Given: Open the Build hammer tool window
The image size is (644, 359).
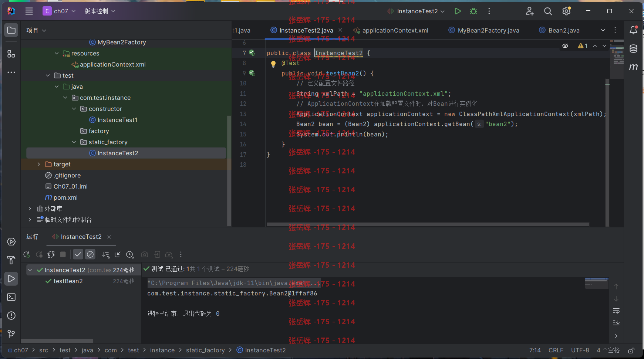Looking at the screenshot, I should [11, 260].
